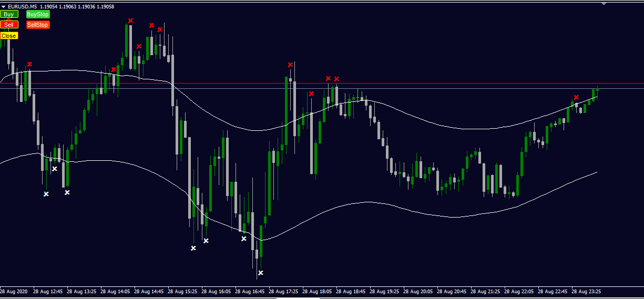Click the chart shift triangle at top right
The width and height of the screenshot is (644, 299).
point(604,4)
